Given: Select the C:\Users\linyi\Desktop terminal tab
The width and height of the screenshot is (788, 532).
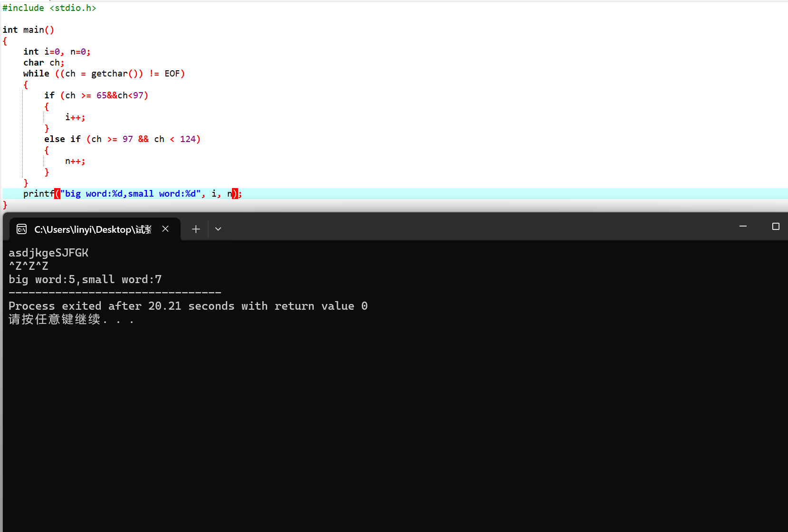Looking at the screenshot, I should point(95,229).
